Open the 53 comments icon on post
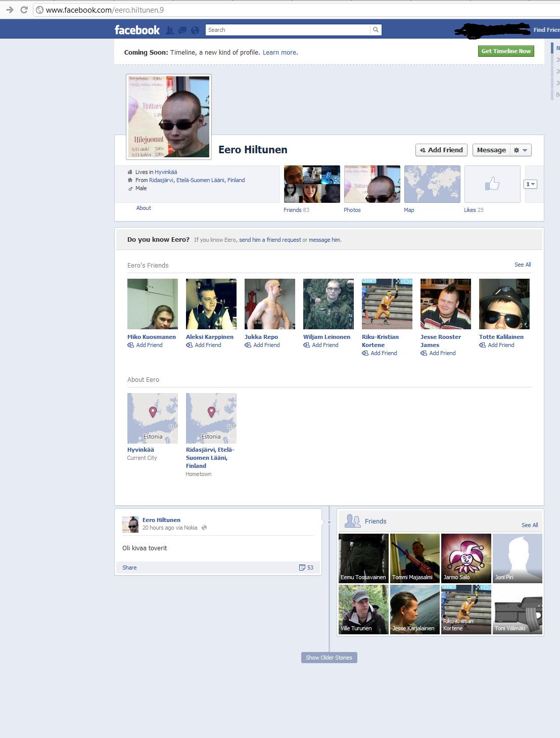The height and width of the screenshot is (738, 560). click(306, 568)
